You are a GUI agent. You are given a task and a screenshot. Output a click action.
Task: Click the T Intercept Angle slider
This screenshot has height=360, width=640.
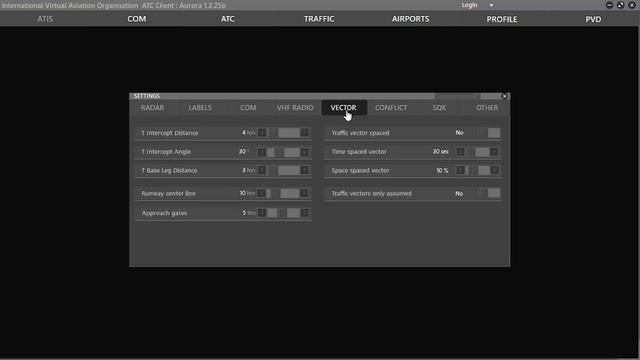pos(283,152)
